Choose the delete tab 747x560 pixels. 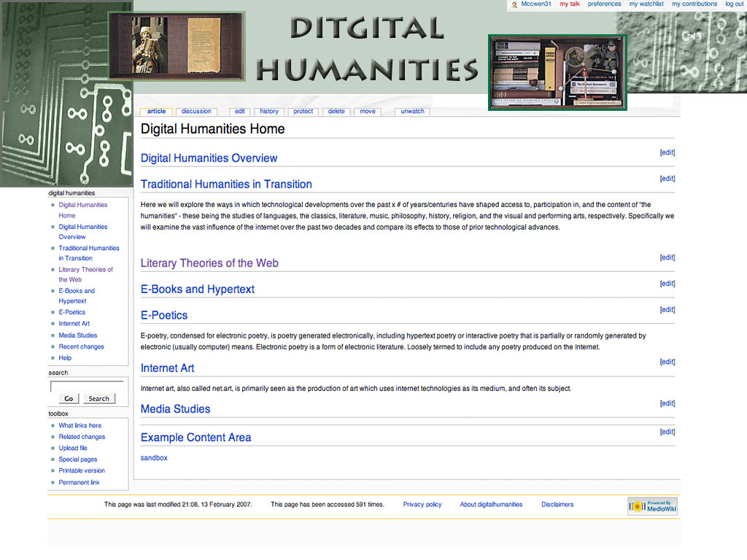(336, 112)
